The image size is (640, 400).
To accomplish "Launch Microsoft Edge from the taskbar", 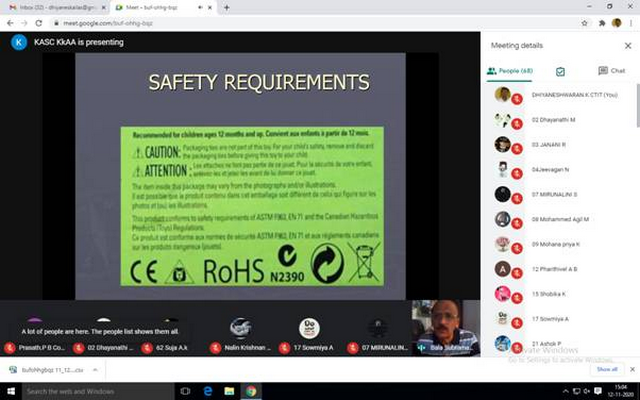I will [207, 391].
